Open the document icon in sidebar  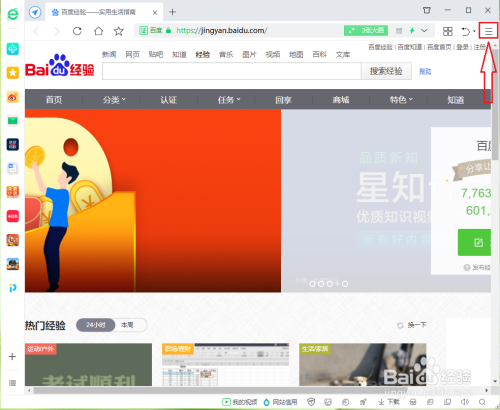click(13, 168)
